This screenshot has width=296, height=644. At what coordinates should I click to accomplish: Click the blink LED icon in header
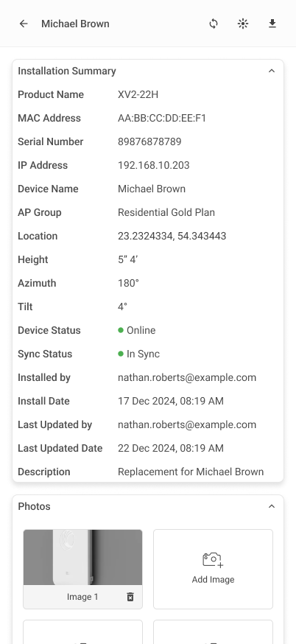[243, 24]
